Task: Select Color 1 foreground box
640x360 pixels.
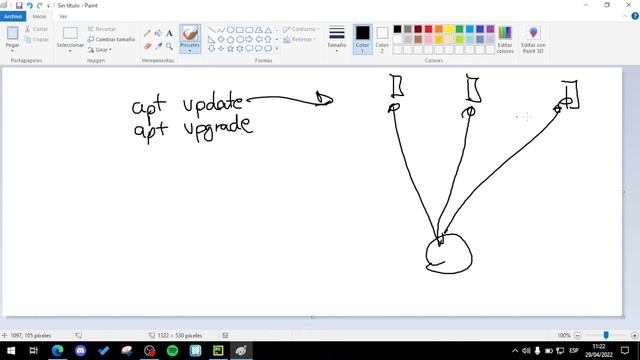Action: pyautogui.click(x=362, y=39)
